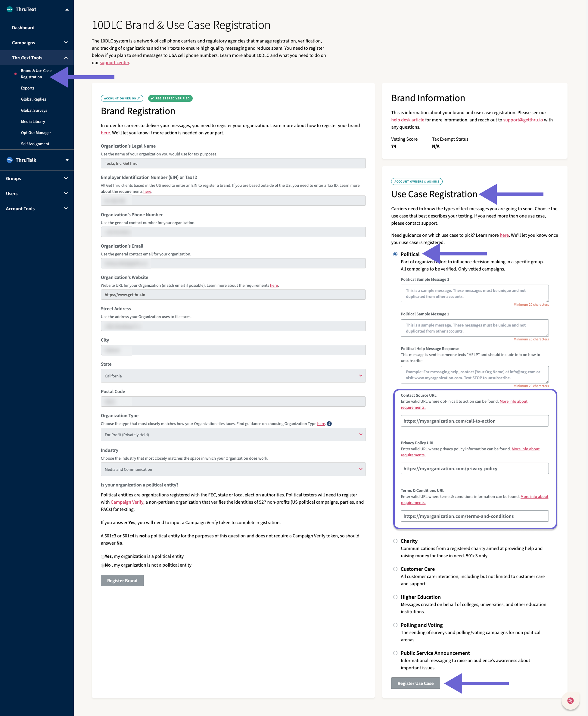Open the Industry dropdown
The image size is (588, 716).
tap(233, 469)
